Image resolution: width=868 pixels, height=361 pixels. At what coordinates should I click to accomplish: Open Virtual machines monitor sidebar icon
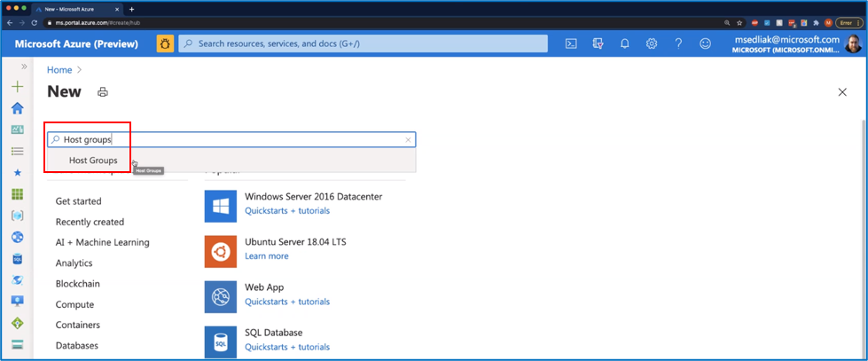click(18, 302)
